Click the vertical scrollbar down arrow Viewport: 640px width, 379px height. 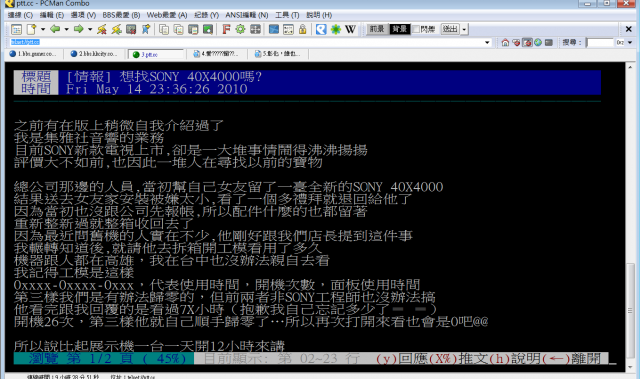(630, 367)
